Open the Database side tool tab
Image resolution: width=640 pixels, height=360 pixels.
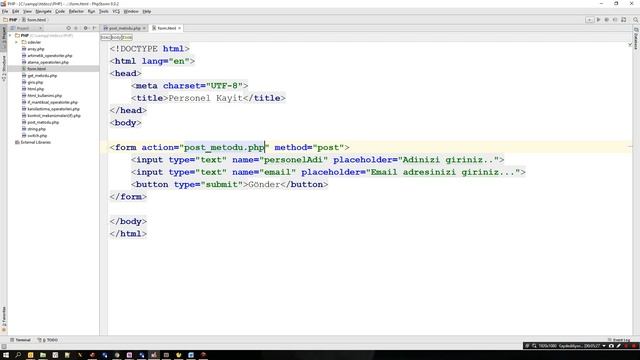[636, 39]
